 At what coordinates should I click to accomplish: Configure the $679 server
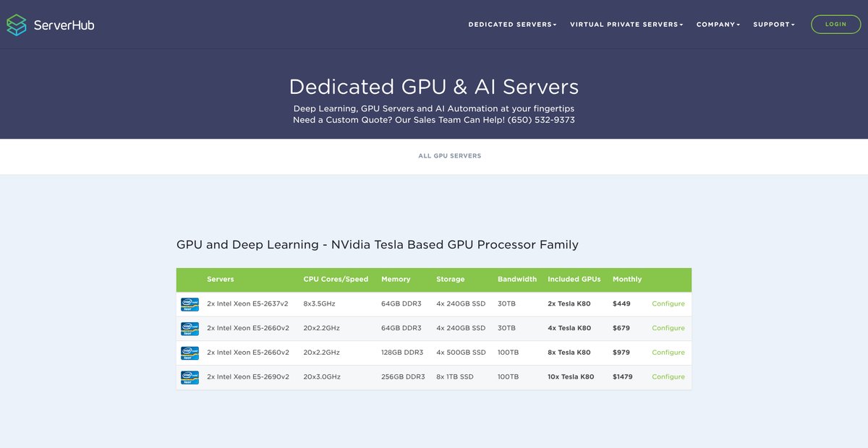tap(668, 328)
